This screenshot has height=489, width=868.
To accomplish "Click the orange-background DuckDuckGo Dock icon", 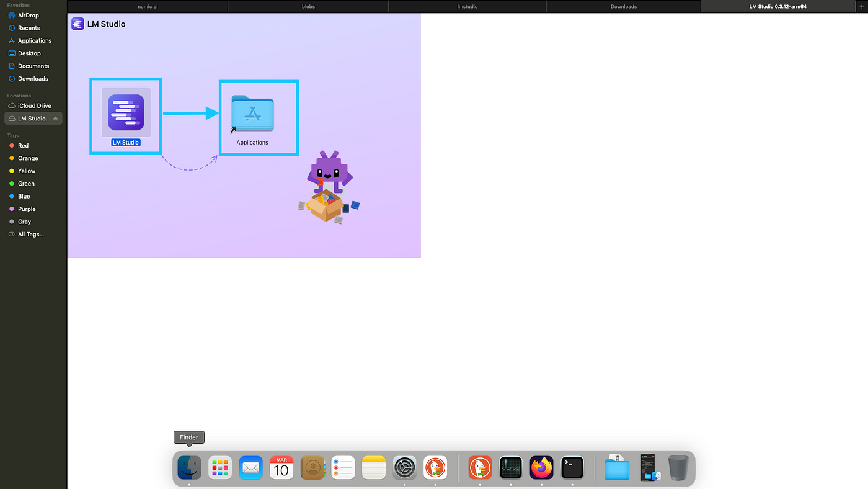I will [x=480, y=467].
